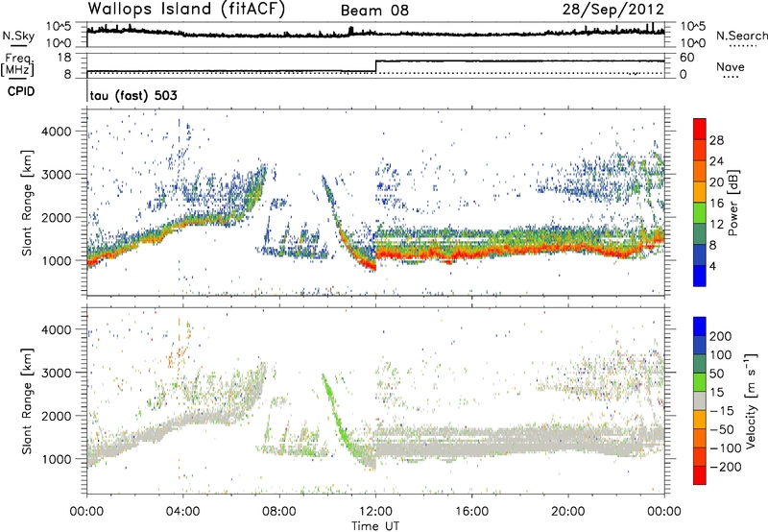Image resolution: width=768 pixels, height=532 pixels.
Task: Click the '12:00' time axis label
Action: [x=375, y=512]
